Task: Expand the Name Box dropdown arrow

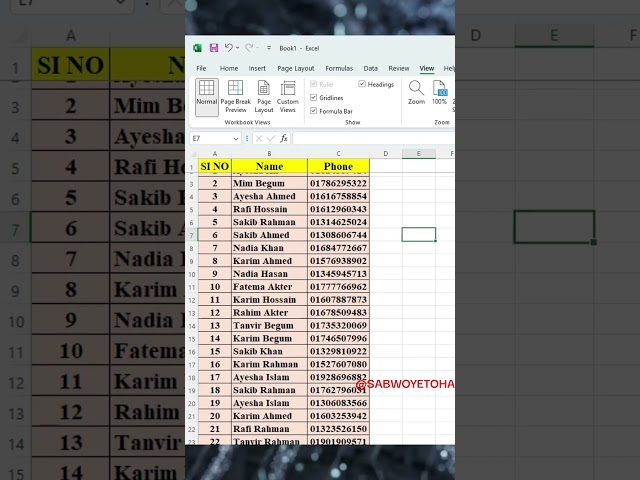Action: click(x=236, y=139)
